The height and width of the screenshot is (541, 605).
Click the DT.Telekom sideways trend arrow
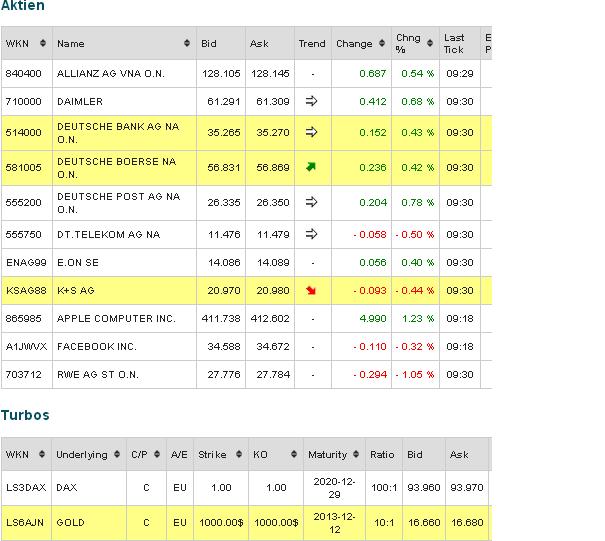(311, 234)
